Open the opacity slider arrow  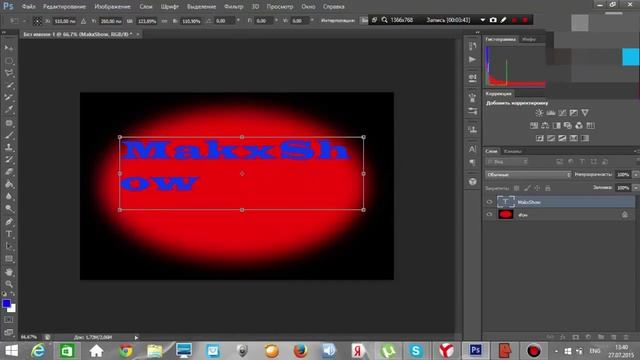tap(636, 175)
